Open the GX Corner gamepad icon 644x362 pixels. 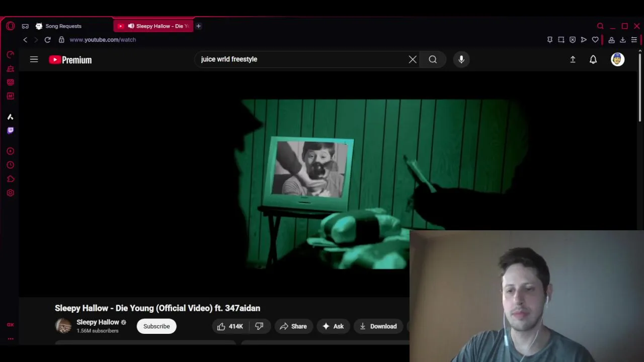point(25,26)
